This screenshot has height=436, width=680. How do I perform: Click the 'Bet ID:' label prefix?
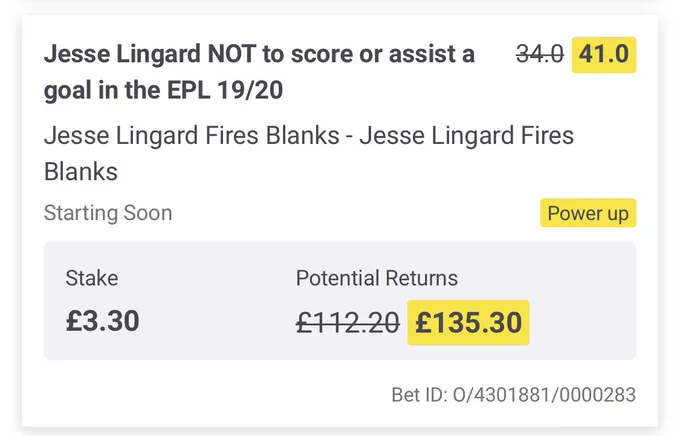click(419, 395)
